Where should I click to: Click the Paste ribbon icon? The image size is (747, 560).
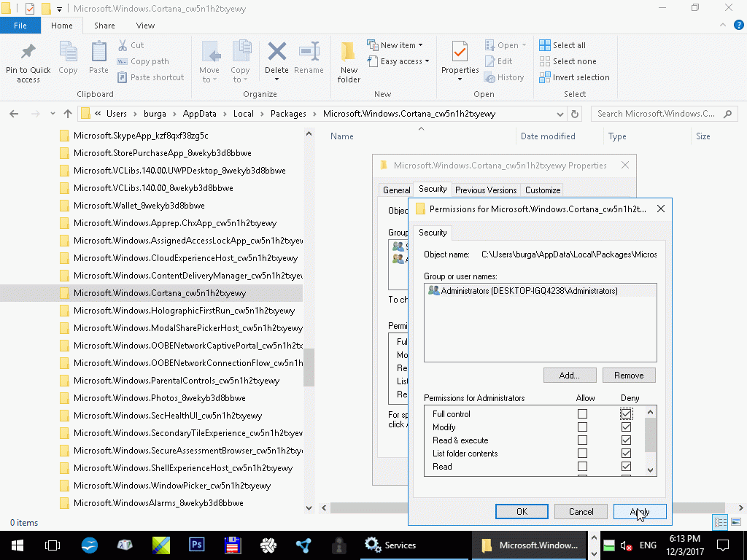pyautogui.click(x=98, y=52)
